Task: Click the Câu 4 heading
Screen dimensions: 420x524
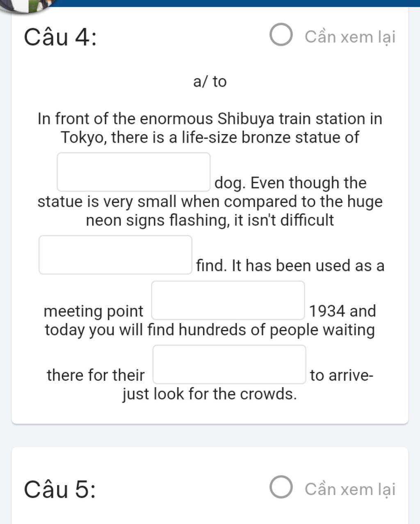Action: click(x=60, y=38)
